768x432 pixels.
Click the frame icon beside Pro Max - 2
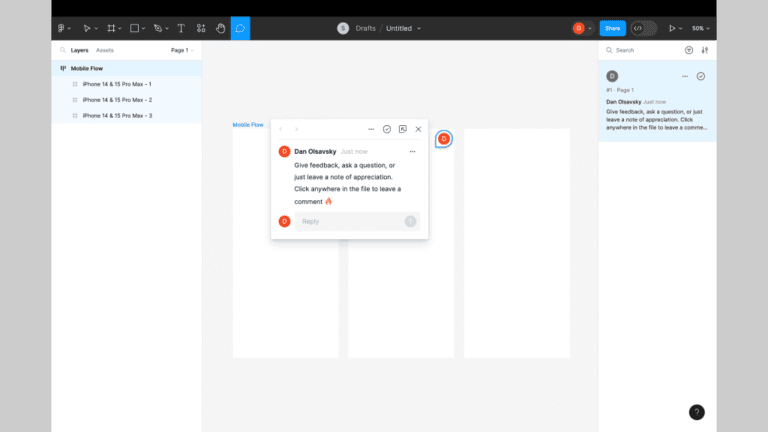pos(75,100)
